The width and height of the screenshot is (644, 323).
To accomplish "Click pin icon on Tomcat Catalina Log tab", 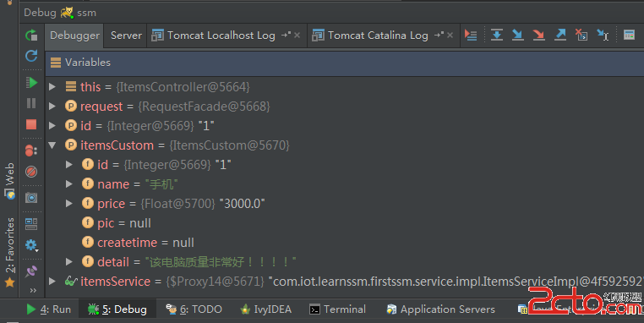I will point(439,36).
